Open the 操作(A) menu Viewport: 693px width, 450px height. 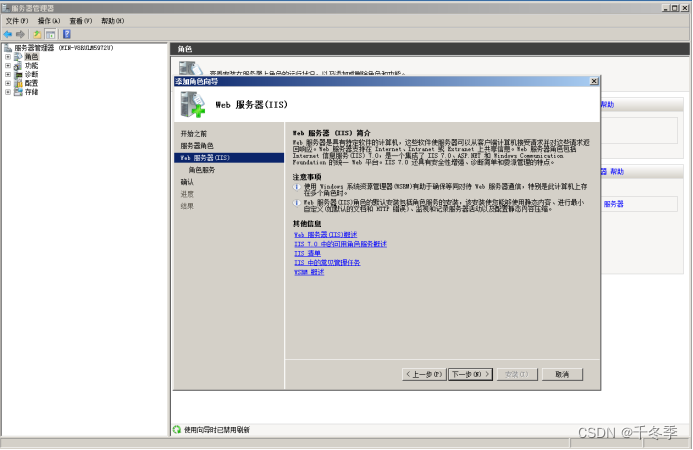(x=49, y=21)
